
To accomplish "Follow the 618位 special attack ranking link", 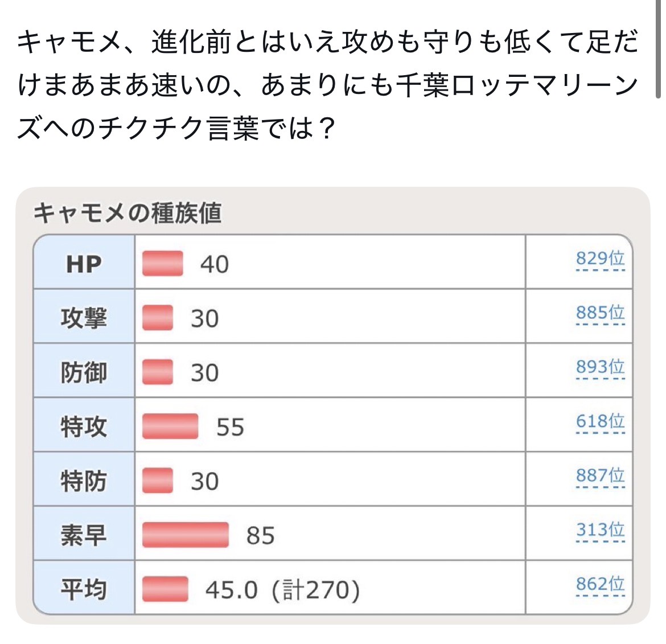I will click(600, 422).
